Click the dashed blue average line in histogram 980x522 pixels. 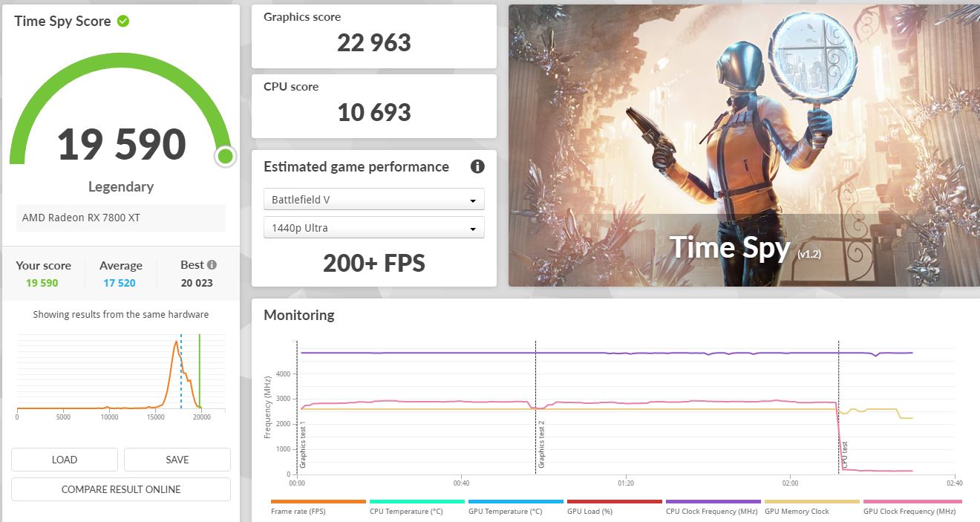(x=181, y=371)
